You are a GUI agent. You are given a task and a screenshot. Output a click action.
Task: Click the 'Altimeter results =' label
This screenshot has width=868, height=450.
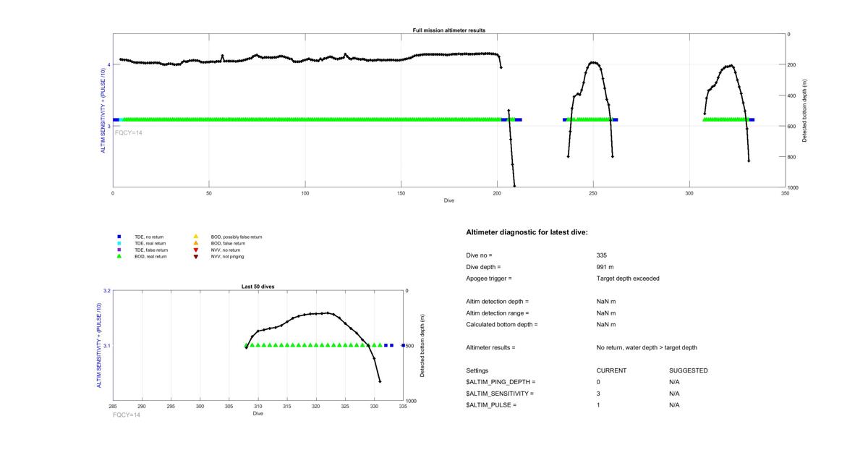click(491, 347)
